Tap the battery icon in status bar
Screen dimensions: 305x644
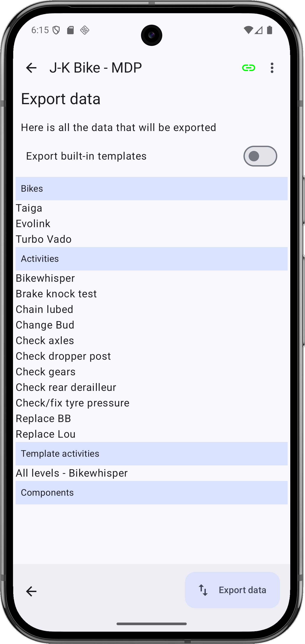point(269,30)
